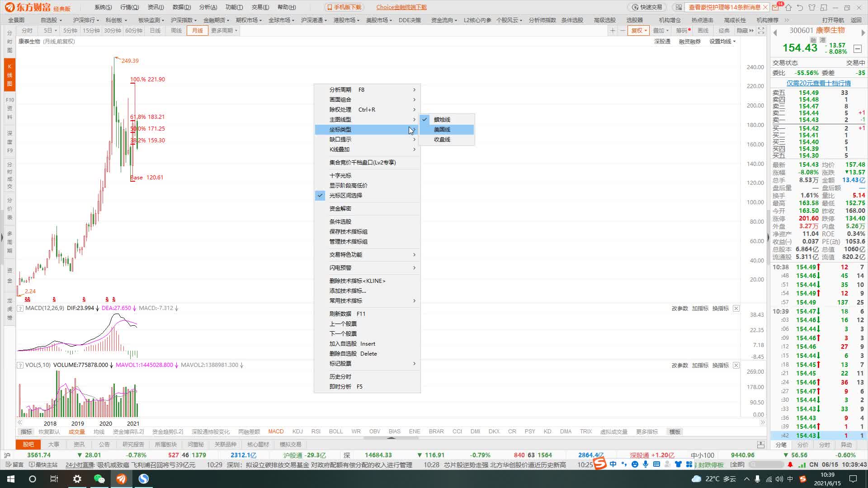Image resolution: width=868 pixels, height=488 pixels.
Task: Select BOLL indicator tab
Action: click(337, 432)
